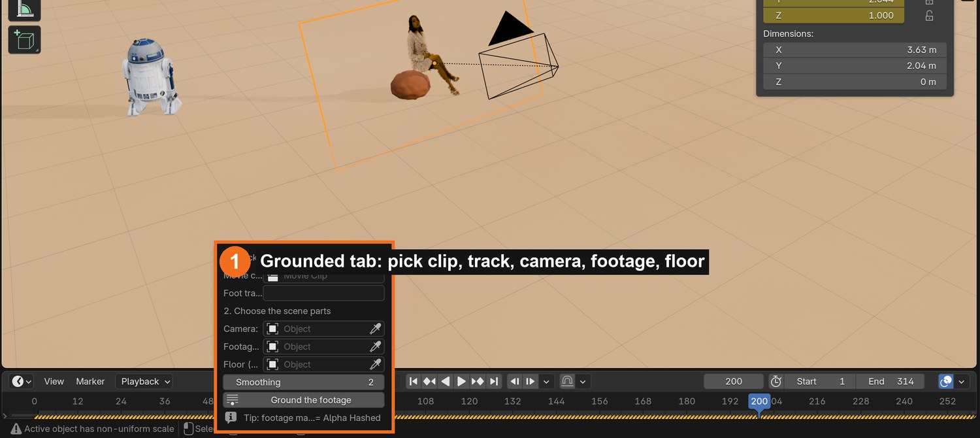Image resolution: width=980 pixels, height=438 pixels.
Task: Click the '2. Choose the scene parts' label
Action: (x=277, y=311)
